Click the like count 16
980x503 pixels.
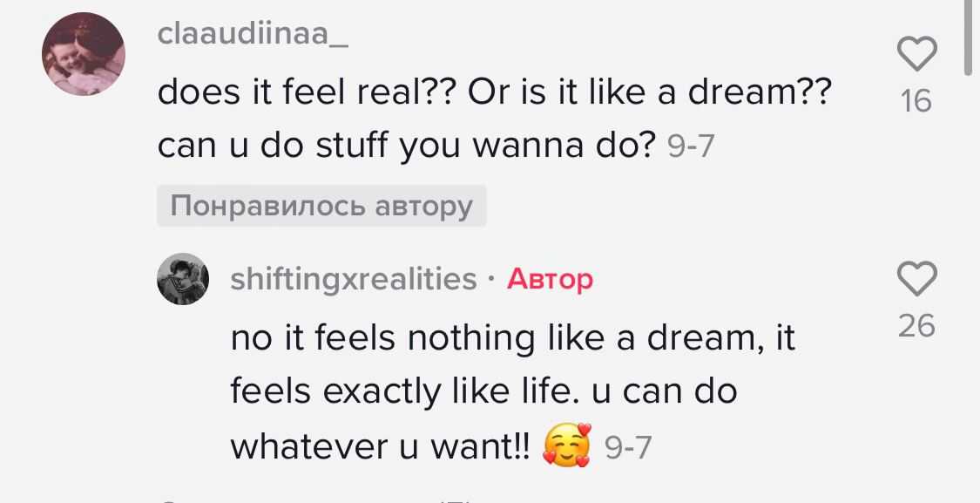click(916, 102)
